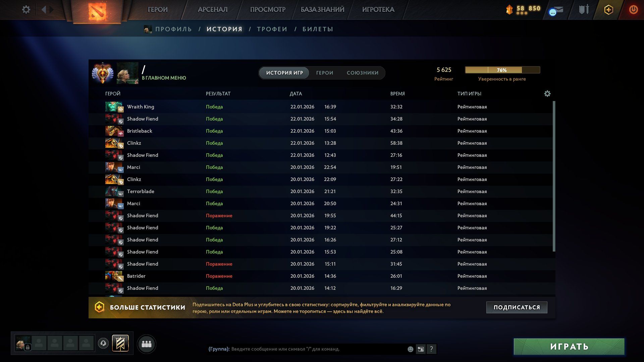Click the green ИГРАТЬ button

coord(569,347)
